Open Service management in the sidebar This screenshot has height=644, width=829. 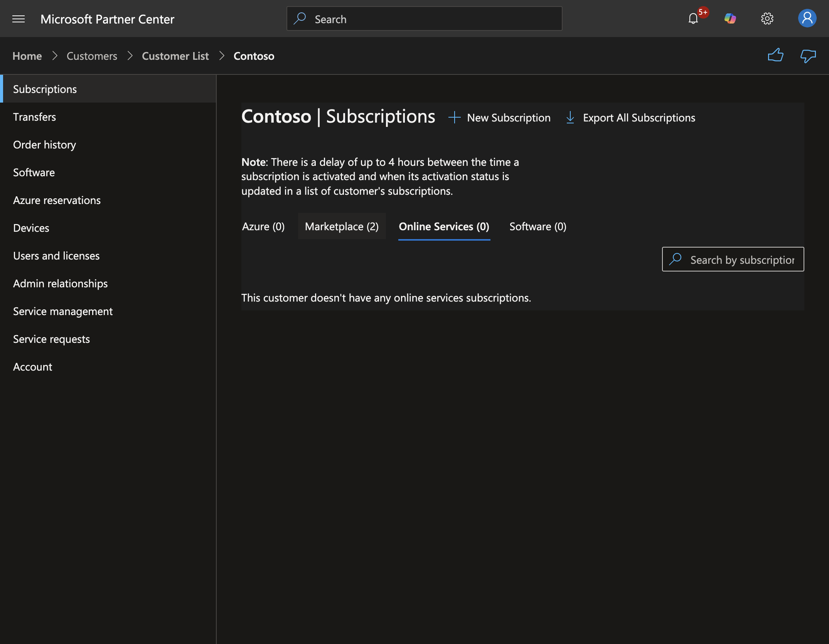pyautogui.click(x=108, y=311)
